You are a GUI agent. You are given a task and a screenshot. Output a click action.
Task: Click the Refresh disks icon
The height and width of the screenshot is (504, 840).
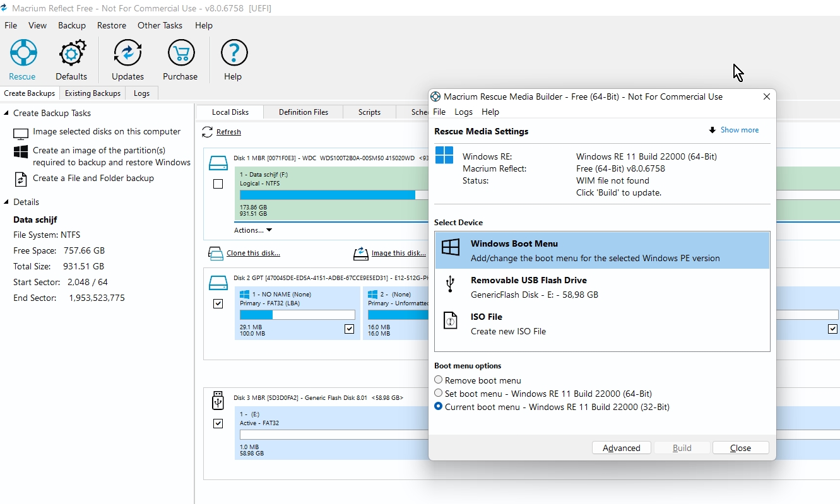pyautogui.click(x=208, y=132)
